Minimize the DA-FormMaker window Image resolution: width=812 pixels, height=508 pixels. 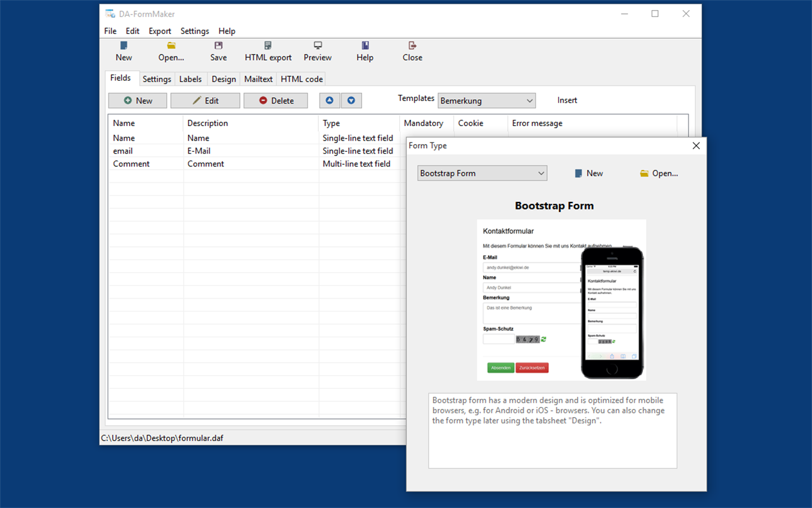[624, 14]
